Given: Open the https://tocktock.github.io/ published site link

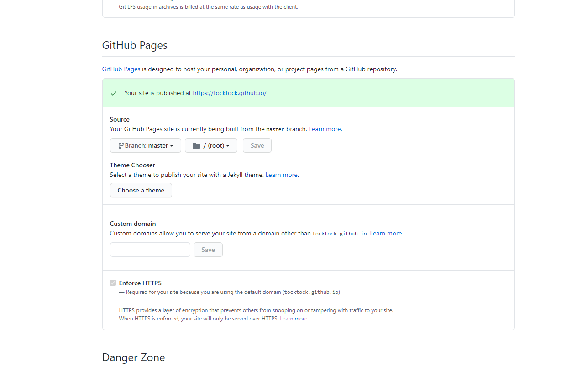Looking at the screenshot, I should pos(230,93).
